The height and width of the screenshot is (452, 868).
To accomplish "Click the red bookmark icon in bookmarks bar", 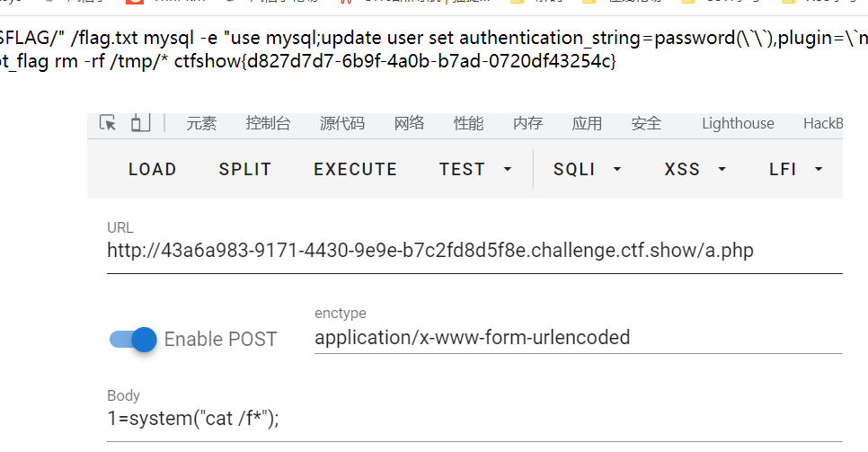I will [x=135, y=2].
